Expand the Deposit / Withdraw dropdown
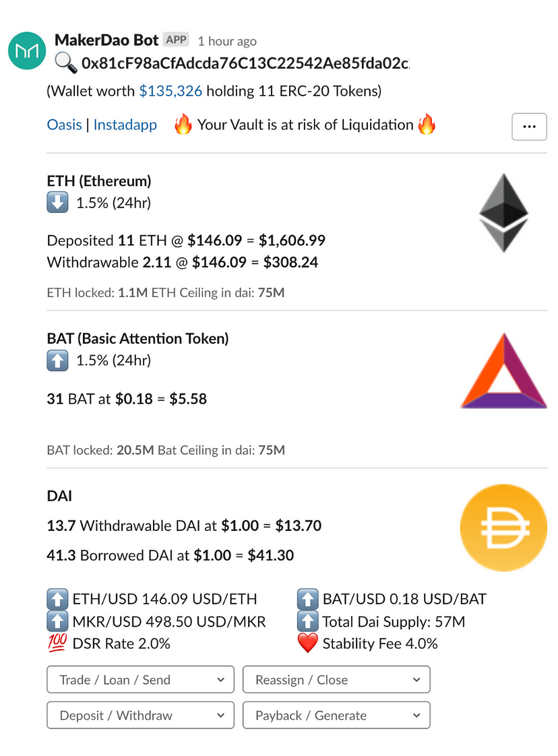 click(x=140, y=715)
